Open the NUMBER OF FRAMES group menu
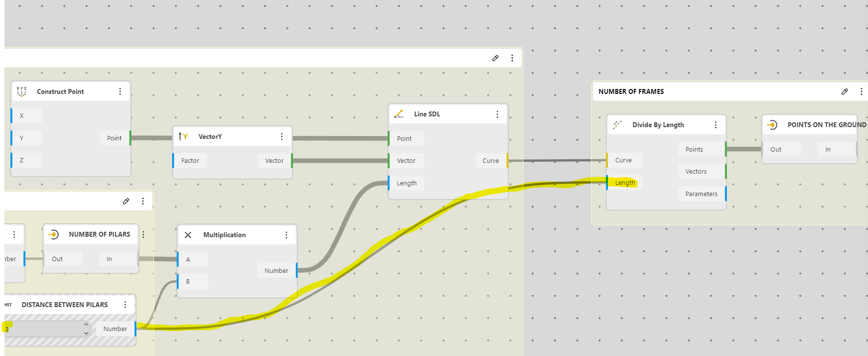The image size is (868, 356). [861, 91]
